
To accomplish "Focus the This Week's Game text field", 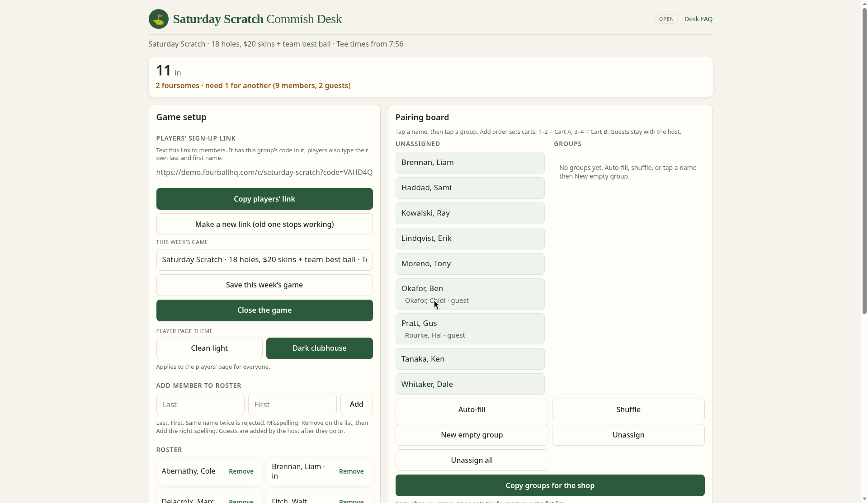I will point(264,260).
